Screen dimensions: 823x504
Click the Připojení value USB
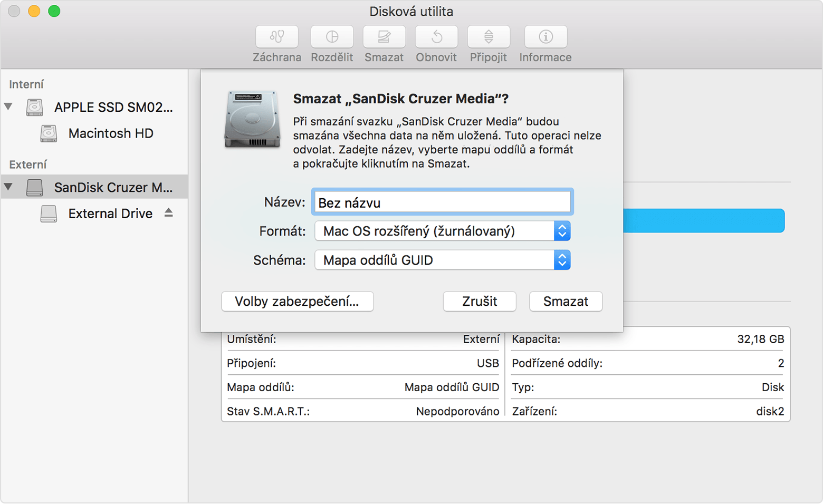(487, 363)
